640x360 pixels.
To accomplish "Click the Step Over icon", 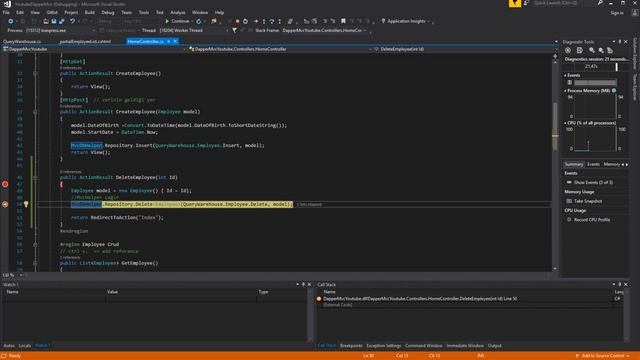I will coord(271,21).
